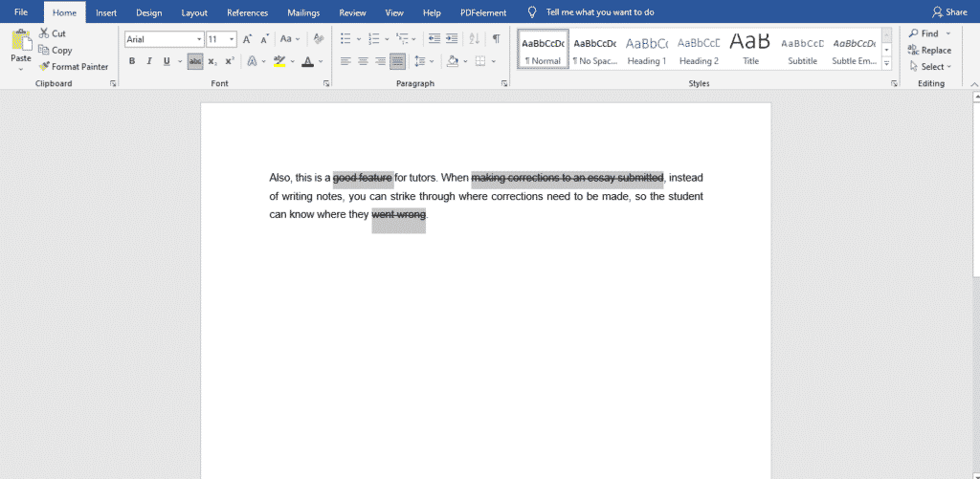Toggle underline formatting
Viewport: 980px width, 479px height.
click(x=167, y=61)
